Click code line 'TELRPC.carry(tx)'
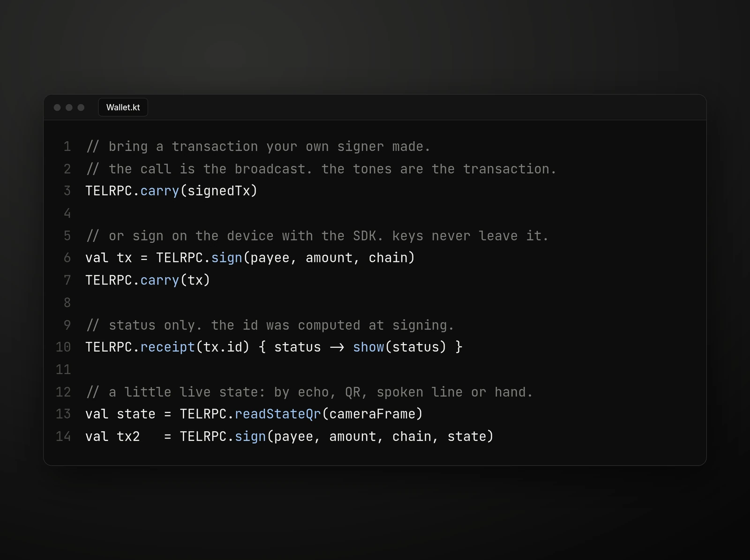Image resolution: width=750 pixels, height=560 pixels. (148, 280)
